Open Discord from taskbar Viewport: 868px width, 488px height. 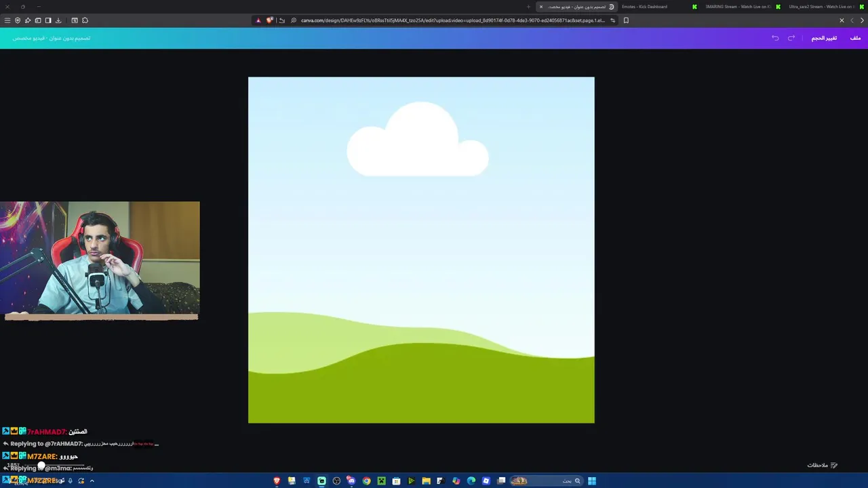[x=351, y=481]
